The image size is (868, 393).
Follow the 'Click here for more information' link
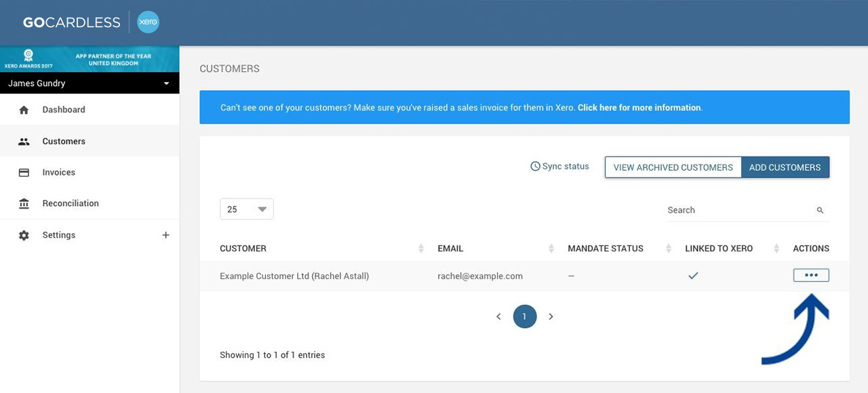pos(639,108)
